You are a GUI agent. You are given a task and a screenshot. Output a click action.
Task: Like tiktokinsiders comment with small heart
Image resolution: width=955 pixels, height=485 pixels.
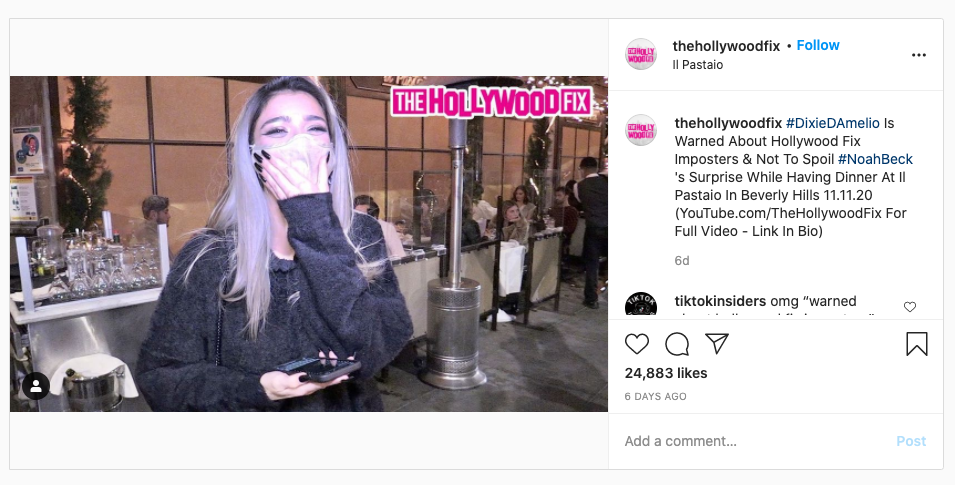[x=910, y=306]
